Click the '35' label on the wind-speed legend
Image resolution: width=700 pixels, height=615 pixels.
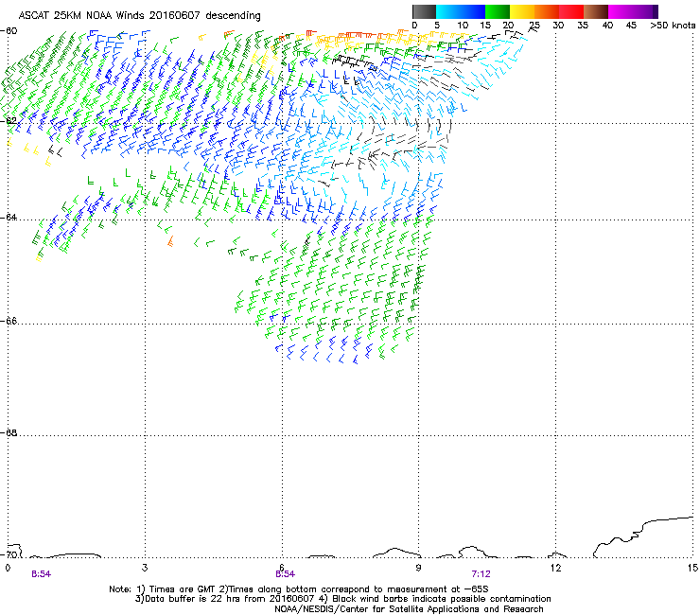tap(583, 26)
